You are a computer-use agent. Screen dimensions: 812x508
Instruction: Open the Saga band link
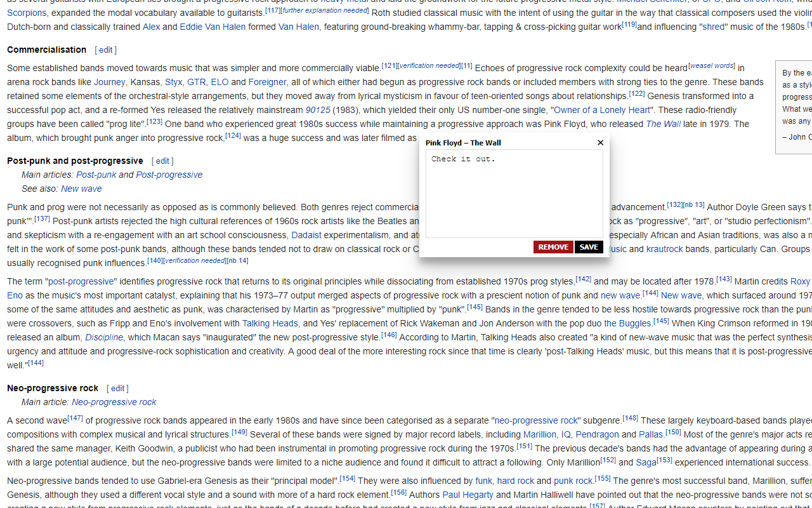coord(646,462)
